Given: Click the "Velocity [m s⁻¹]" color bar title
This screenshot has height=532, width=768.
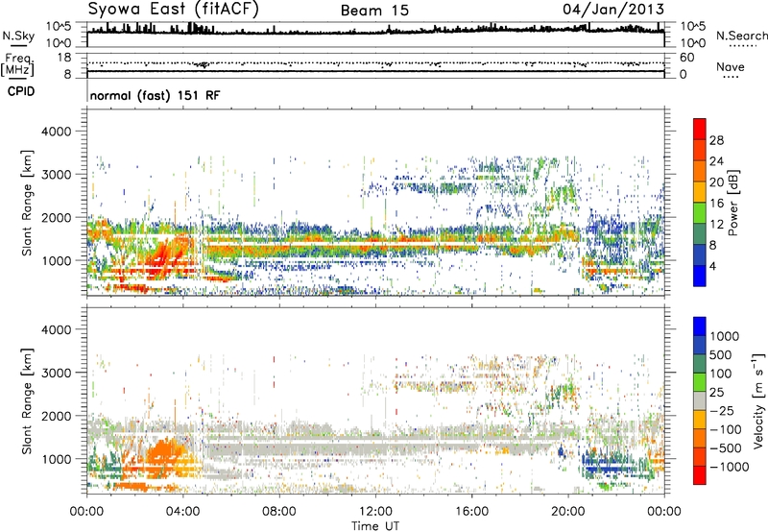Looking at the screenshot, I should [x=758, y=400].
